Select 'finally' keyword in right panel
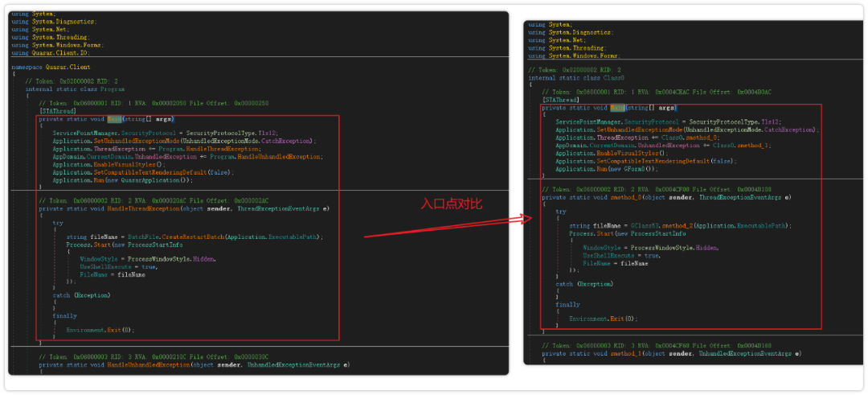 pyautogui.click(x=567, y=304)
